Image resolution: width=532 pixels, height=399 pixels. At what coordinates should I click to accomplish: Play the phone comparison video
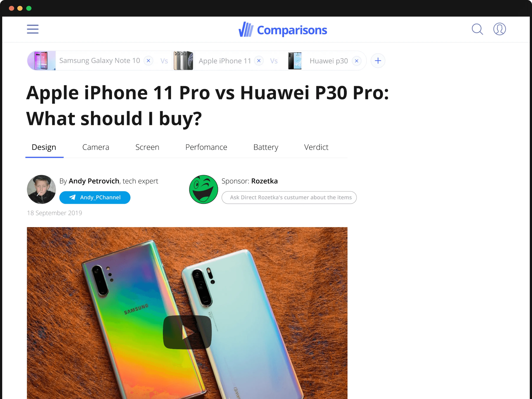coord(187,332)
